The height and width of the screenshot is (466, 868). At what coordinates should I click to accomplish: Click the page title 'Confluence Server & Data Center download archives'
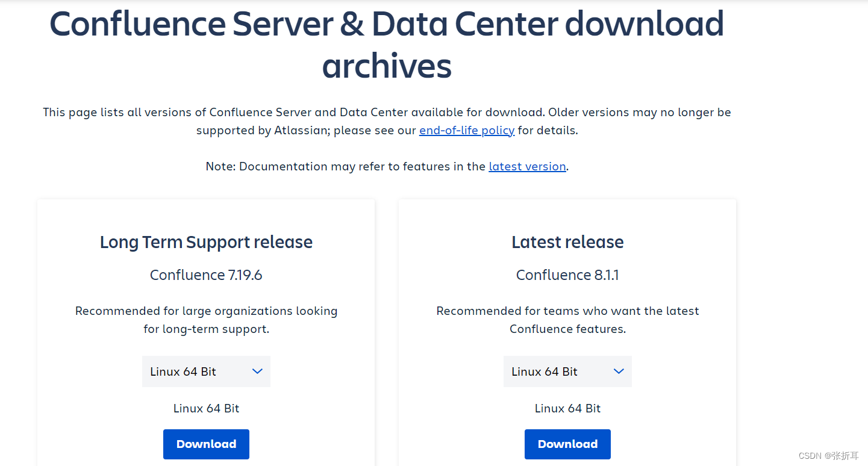pyautogui.click(x=387, y=45)
